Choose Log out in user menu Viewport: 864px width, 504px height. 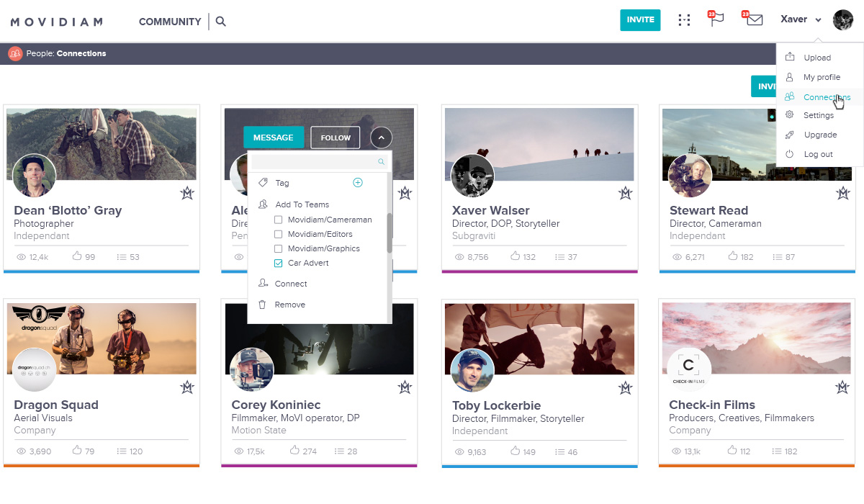point(818,154)
